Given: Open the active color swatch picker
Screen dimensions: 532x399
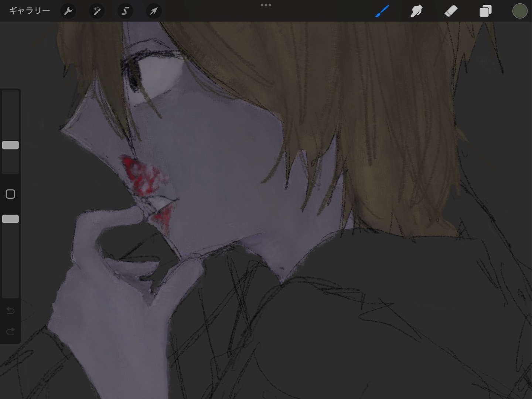Looking at the screenshot, I should tap(519, 11).
